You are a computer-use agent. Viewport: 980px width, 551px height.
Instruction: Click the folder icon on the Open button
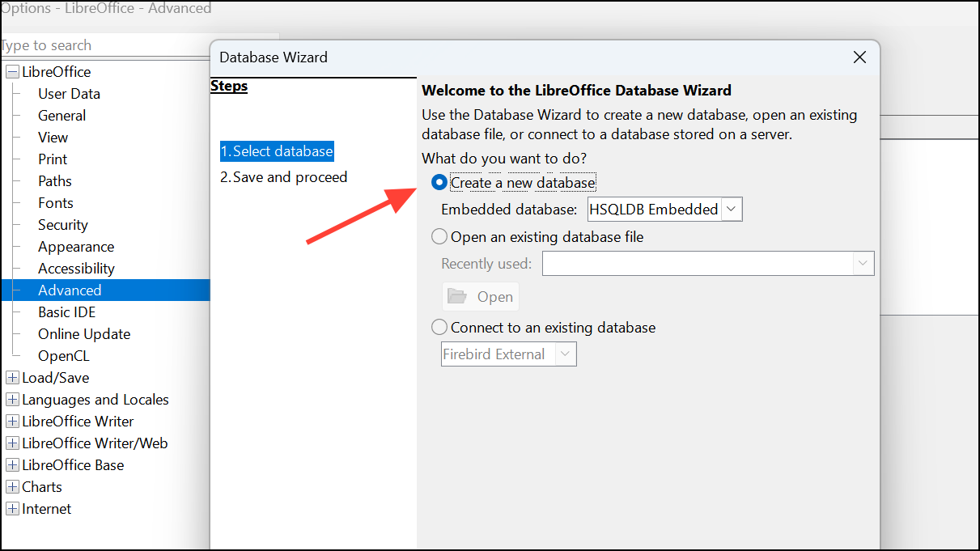455,296
